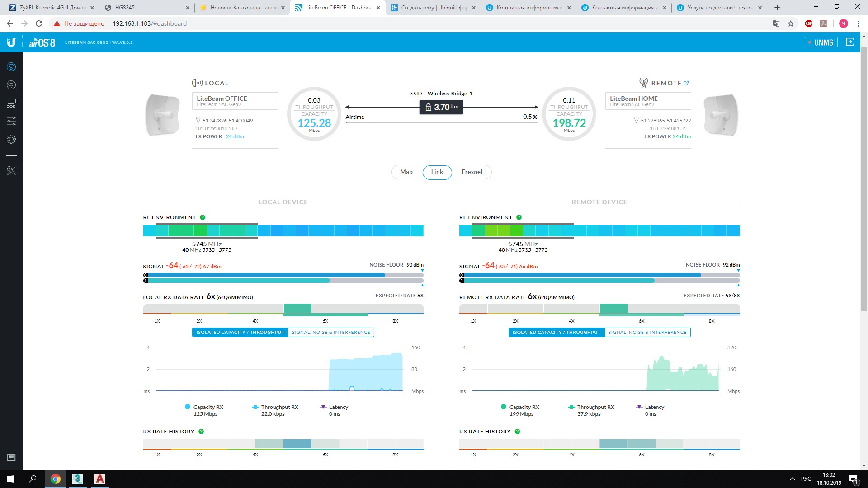Screen dimensions: 868x488
Task: Click the LiteBeam OFFICE name field
Action: pos(235,101)
